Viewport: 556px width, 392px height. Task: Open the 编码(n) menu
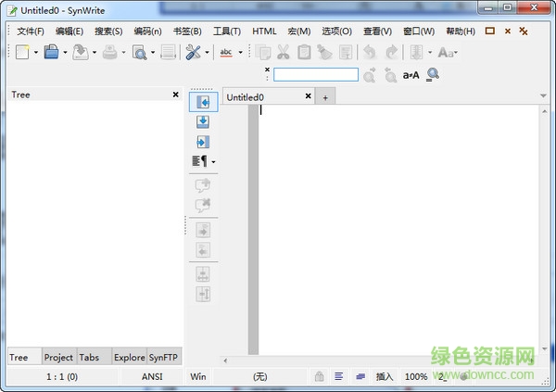point(147,31)
